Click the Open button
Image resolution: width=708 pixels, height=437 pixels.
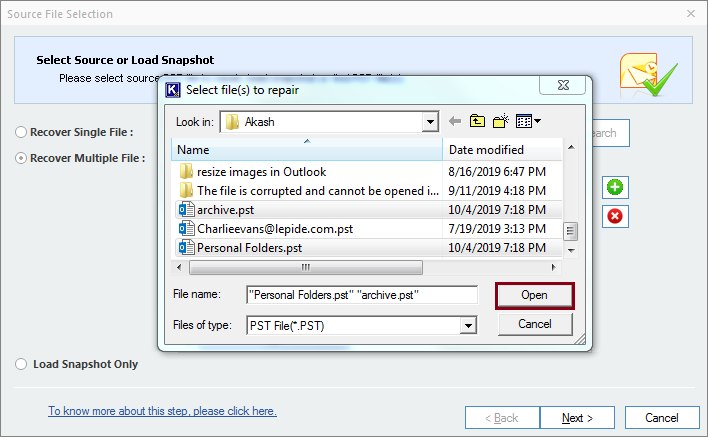(535, 296)
